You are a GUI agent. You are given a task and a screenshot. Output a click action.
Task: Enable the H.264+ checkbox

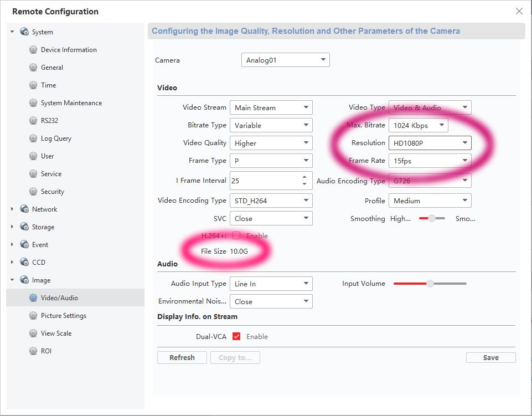236,236
